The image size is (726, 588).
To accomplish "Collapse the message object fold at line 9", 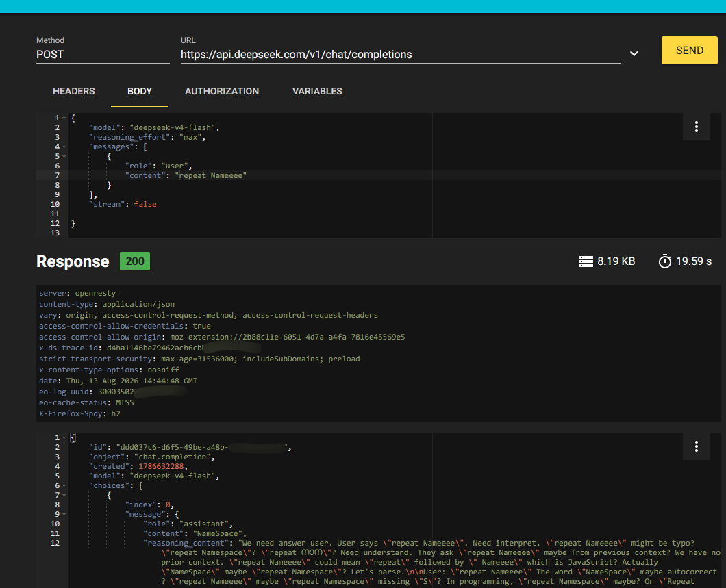I will pos(64,515).
